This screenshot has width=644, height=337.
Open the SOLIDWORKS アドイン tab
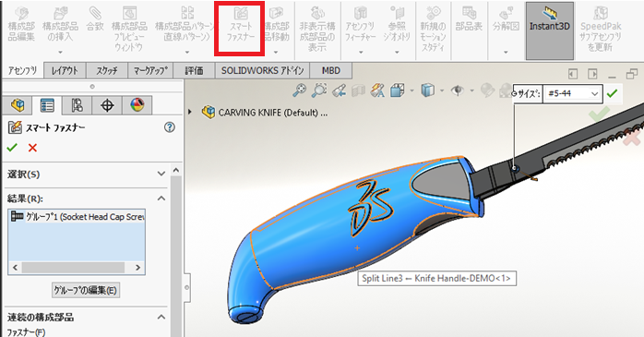point(262,70)
